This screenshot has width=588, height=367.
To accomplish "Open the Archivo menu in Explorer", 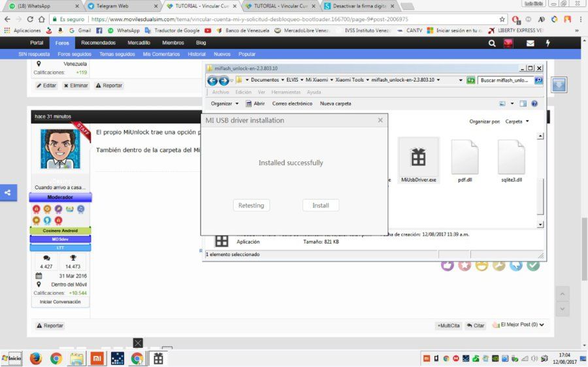I will click(x=220, y=92).
